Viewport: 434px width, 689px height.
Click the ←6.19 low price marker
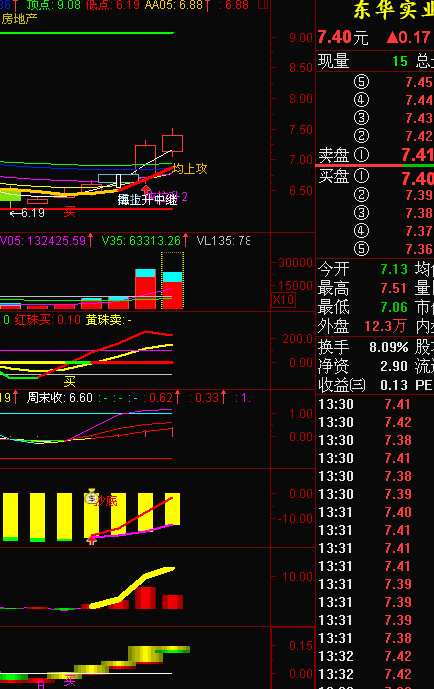[x=27, y=213]
